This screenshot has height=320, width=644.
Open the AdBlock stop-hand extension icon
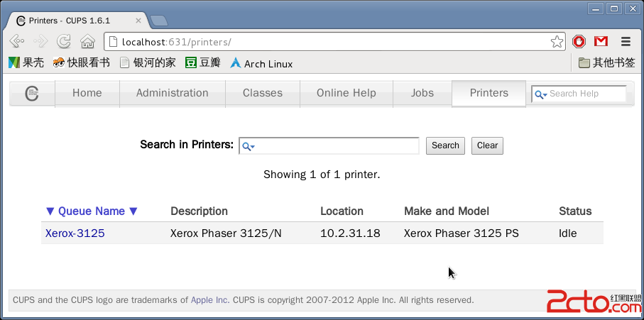tap(579, 41)
